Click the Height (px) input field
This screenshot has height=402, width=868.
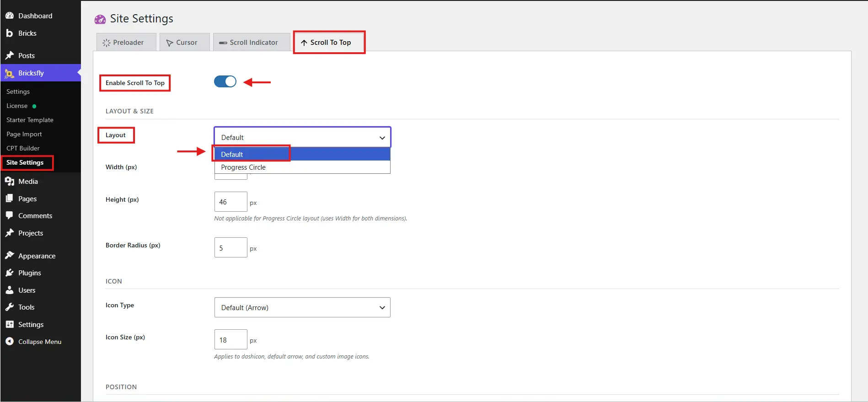(x=231, y=202)
